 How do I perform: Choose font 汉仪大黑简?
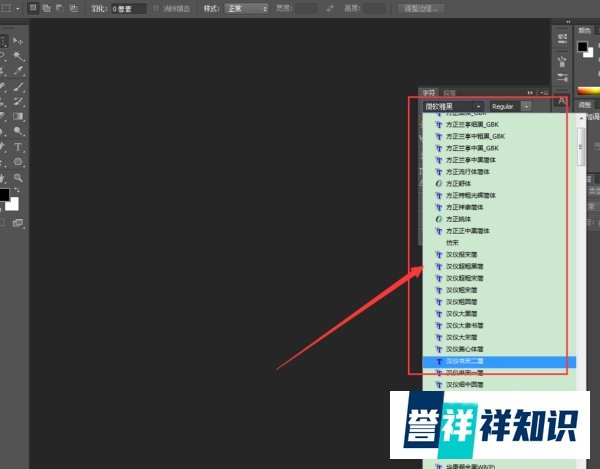click(499, 314)
